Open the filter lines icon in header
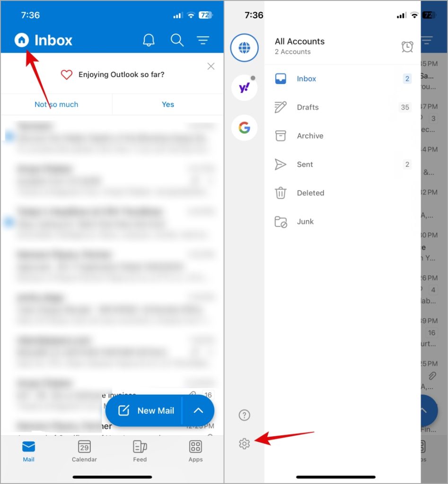Image resolution: width=448 pixels, height=484 pixels. (x=203, y=40)
